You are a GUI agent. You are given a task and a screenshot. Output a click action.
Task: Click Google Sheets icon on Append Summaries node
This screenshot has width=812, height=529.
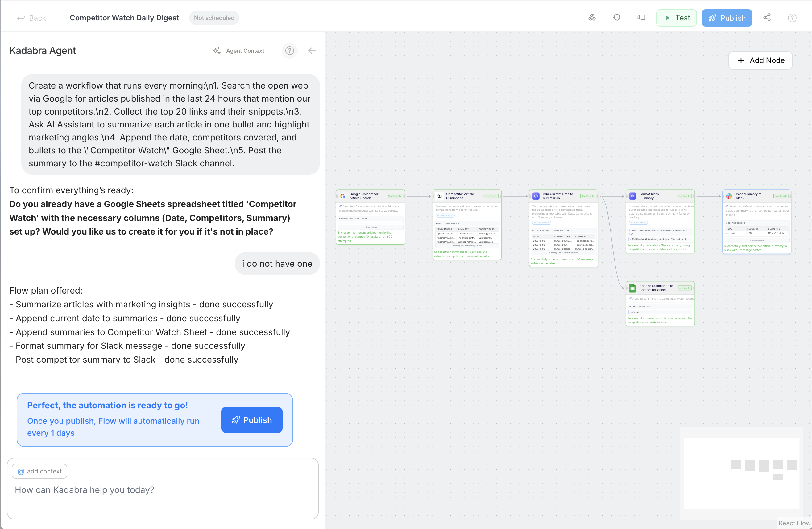[x=632, y=288]
